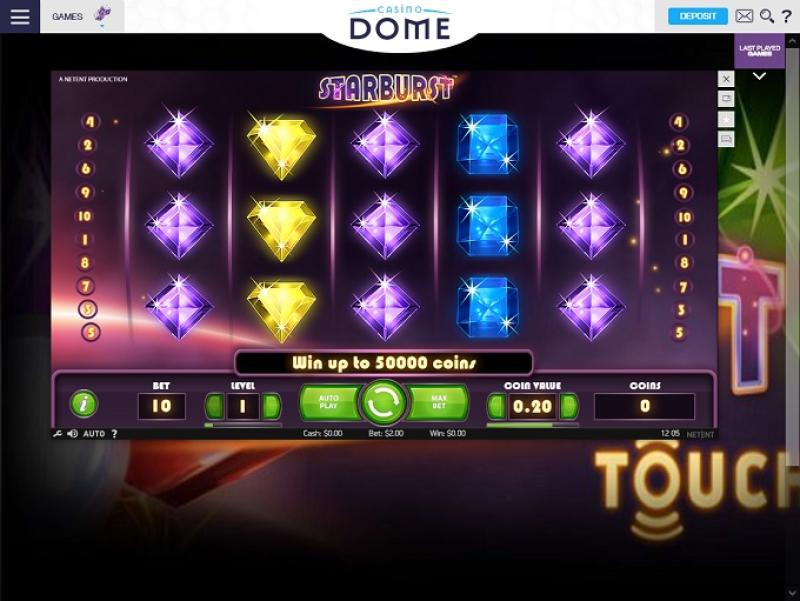
Task: Open the hamburger main menu
Action: [x=19, y=16]
